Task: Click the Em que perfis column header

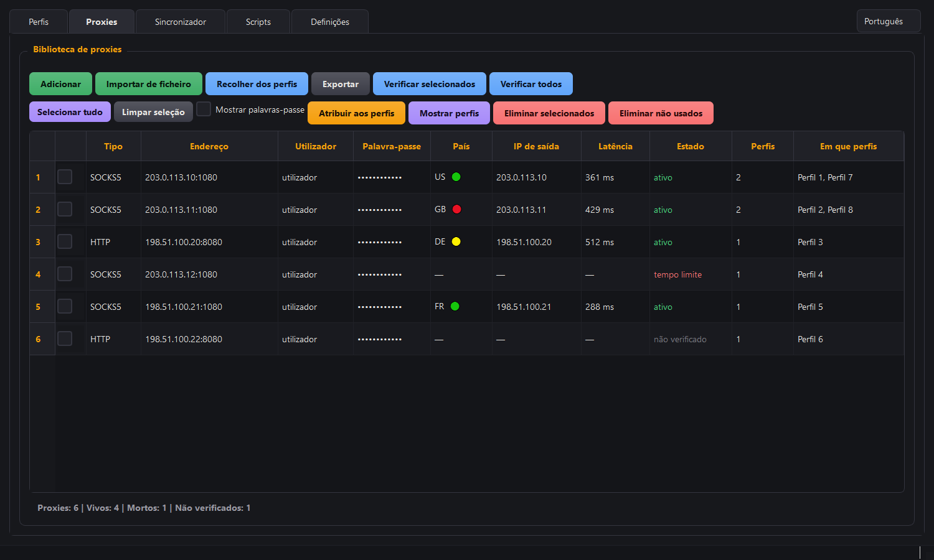Action: [848, 146]
